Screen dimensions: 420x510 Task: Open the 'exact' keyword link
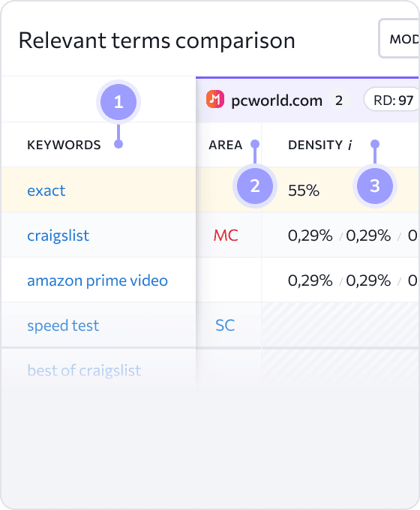[46, 190]
